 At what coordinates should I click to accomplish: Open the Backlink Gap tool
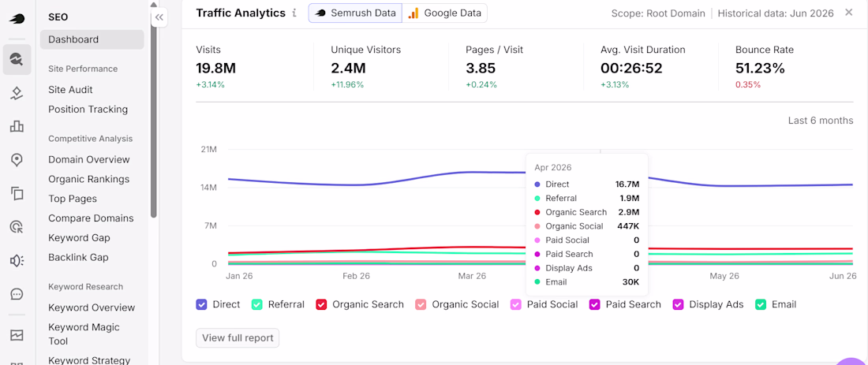tap(78, 257)
